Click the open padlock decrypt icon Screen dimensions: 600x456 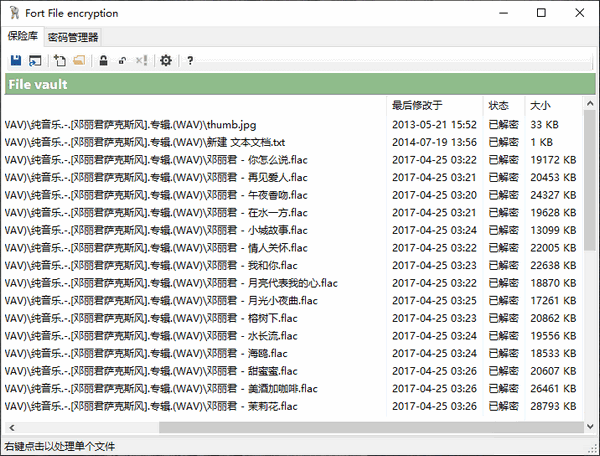[122, 61]
